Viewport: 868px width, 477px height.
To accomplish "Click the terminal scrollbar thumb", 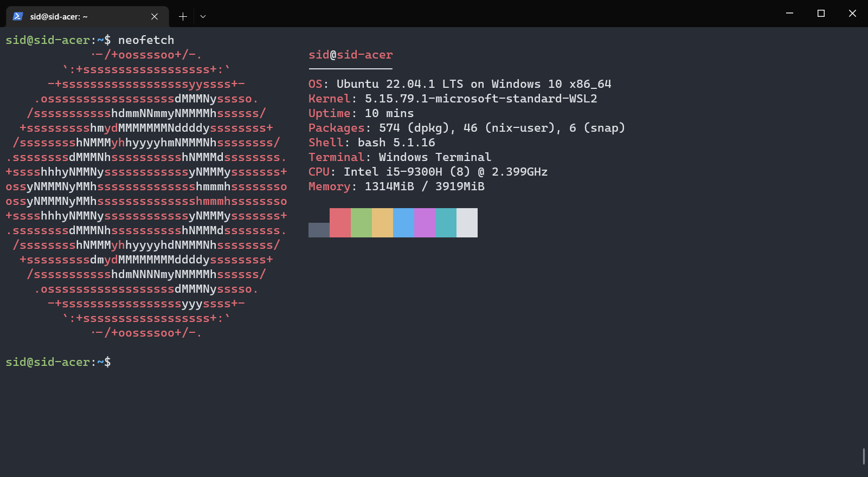I will pyautogui.click(x=864, y=456).
